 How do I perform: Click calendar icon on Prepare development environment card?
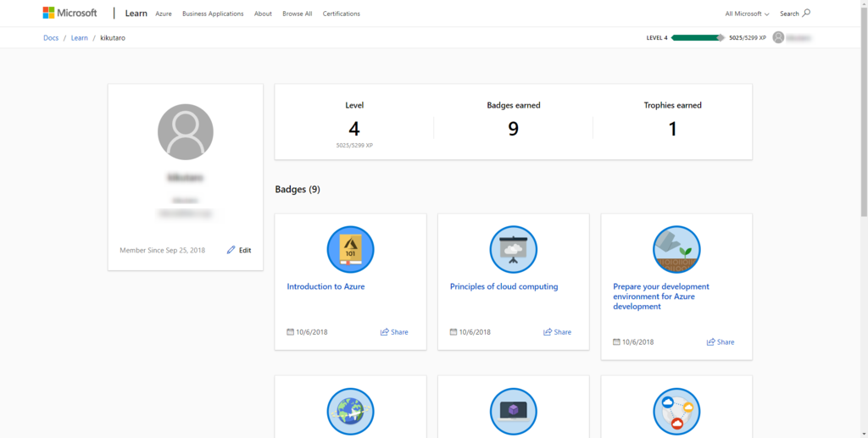click(616, 341)
